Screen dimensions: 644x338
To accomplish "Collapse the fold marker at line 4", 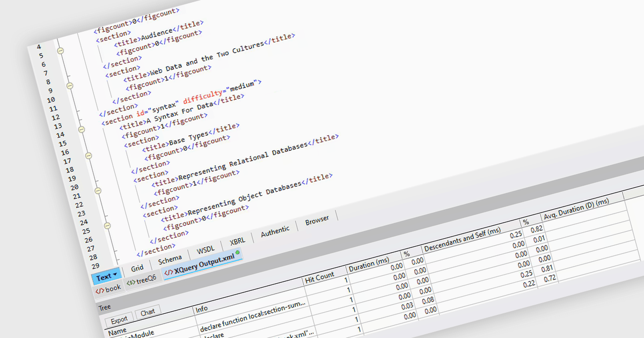I will [x=61, y=50].
